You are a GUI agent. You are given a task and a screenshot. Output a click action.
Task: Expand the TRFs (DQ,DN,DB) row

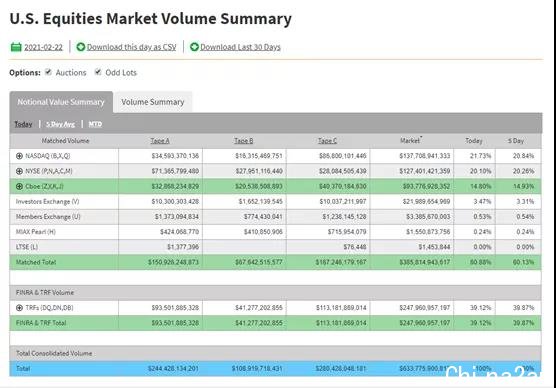20,308
